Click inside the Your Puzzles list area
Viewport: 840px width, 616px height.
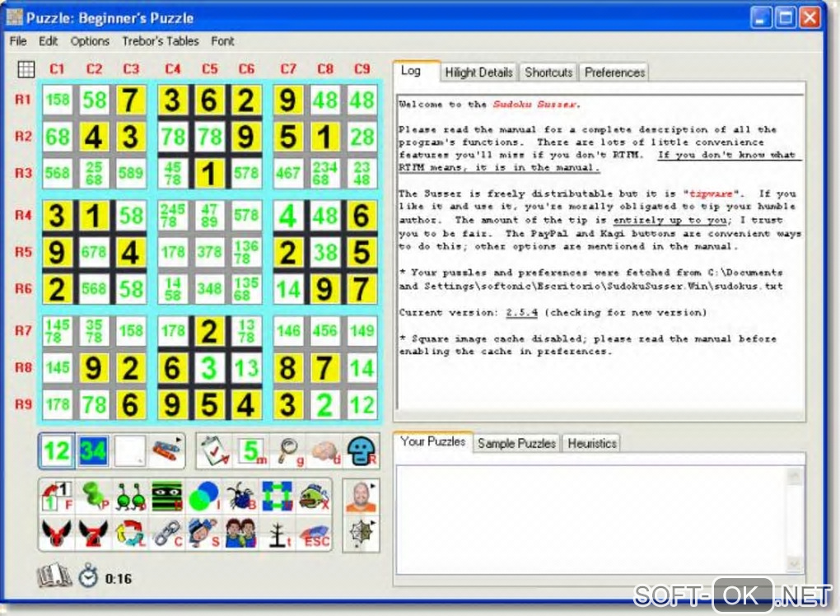tap(591, 520)
